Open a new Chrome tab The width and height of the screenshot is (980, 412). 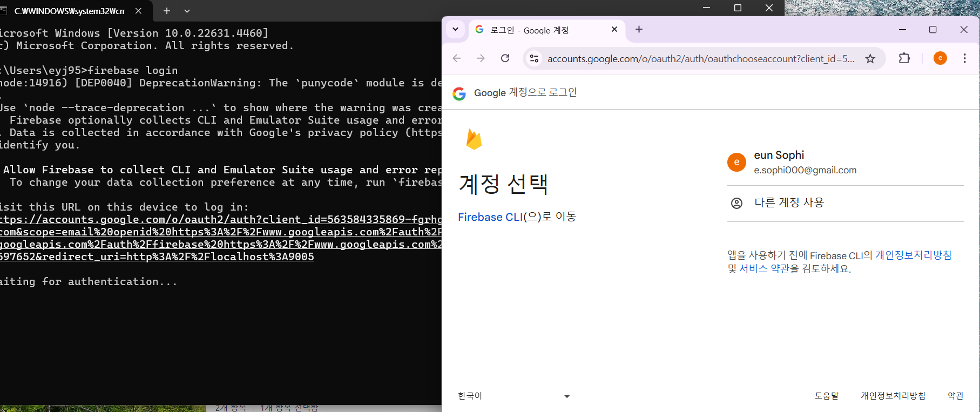tap(639, 29)
